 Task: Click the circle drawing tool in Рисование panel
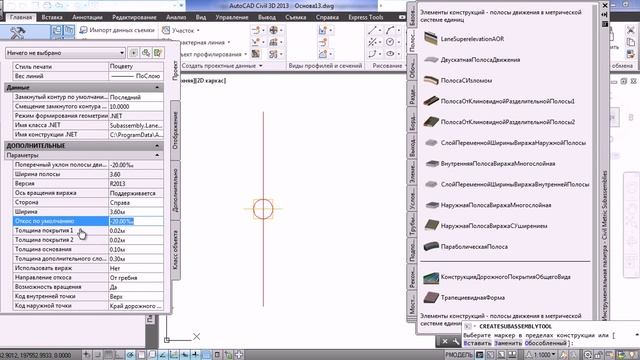point(390,42)
